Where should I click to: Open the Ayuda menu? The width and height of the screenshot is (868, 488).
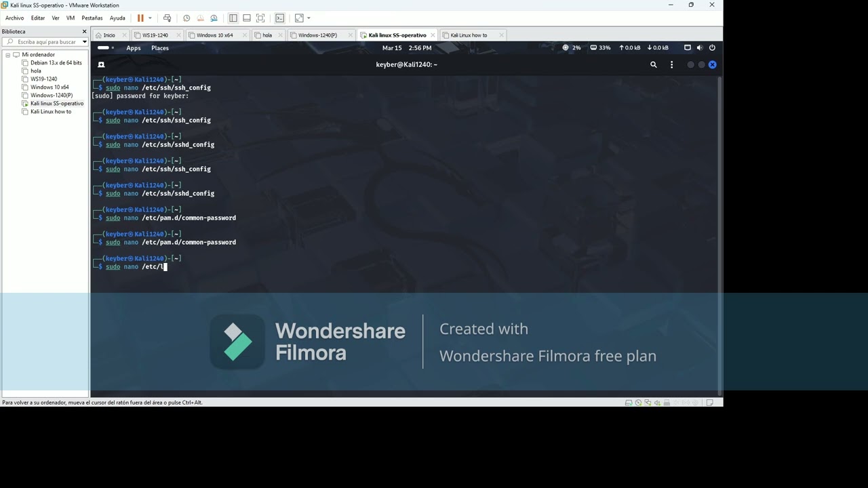(117, 18)
